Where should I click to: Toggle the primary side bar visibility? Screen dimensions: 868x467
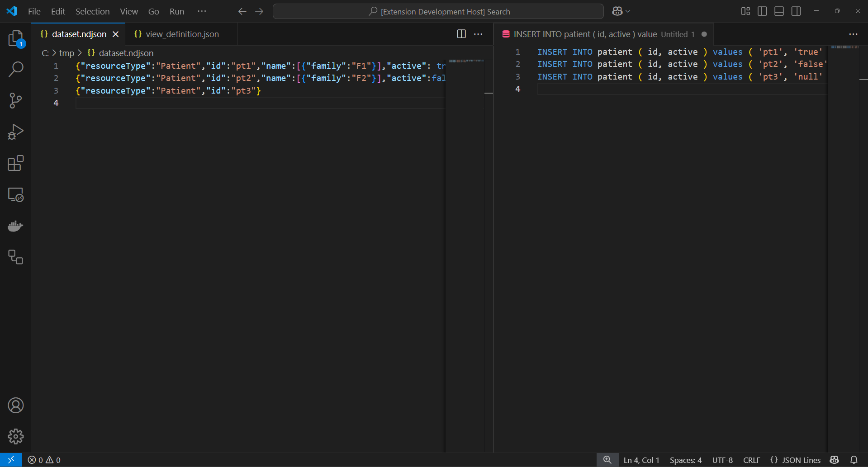coord(762,11)
